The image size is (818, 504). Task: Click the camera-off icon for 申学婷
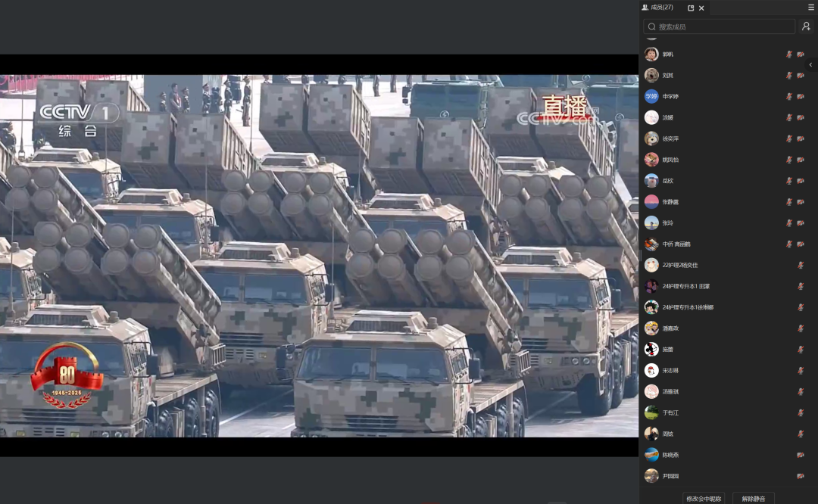point(801,97)
